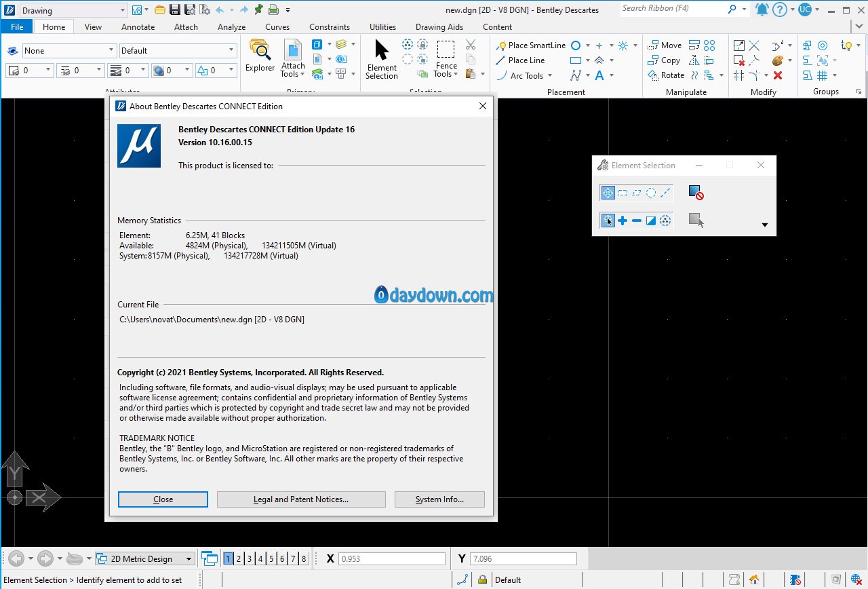Screen dimensions: 868x589
Task: Click the Cut scissors icon in the Selection group
Action: (471, 45)
